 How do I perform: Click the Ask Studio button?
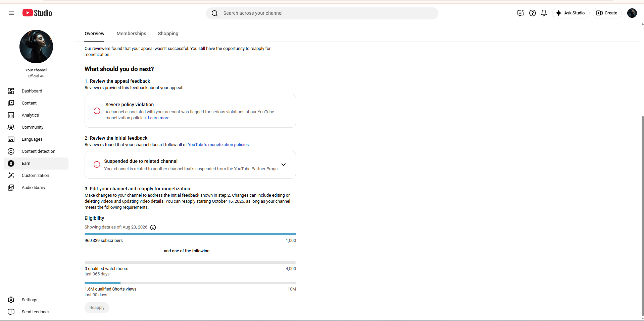pos(571,13)
